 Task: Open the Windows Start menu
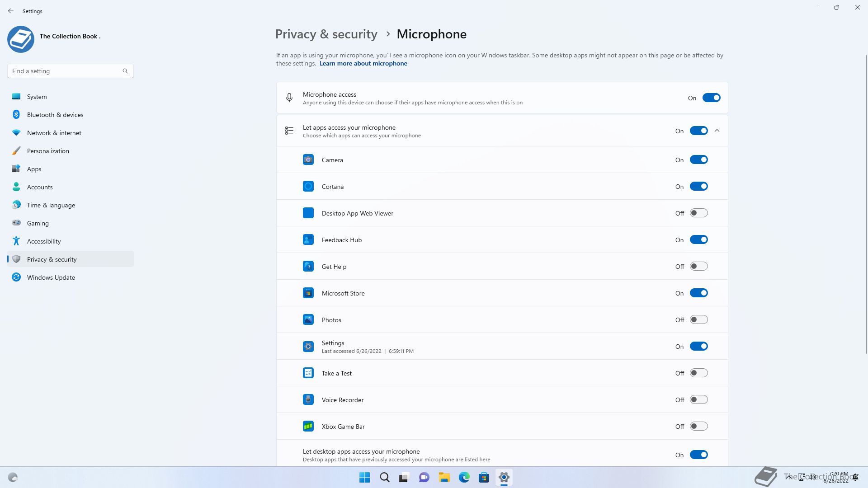coord(364,478)
